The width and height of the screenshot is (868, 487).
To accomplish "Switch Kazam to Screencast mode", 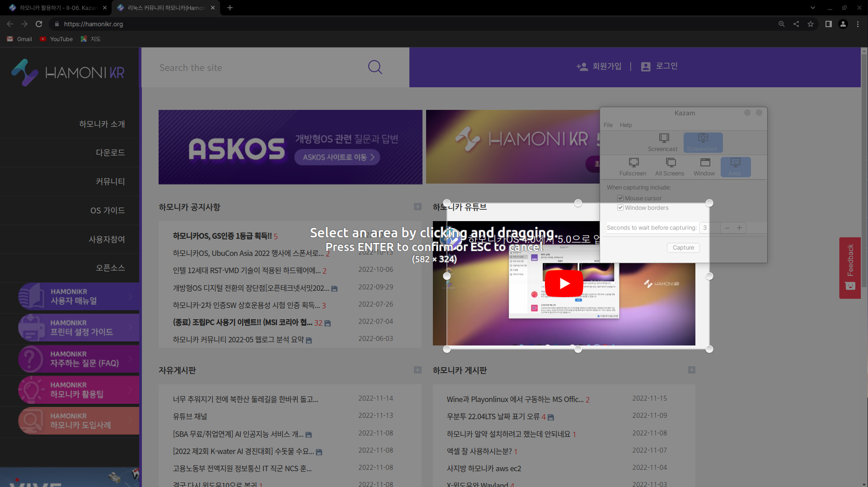I will pyautogui.click(x=662, y=142).
